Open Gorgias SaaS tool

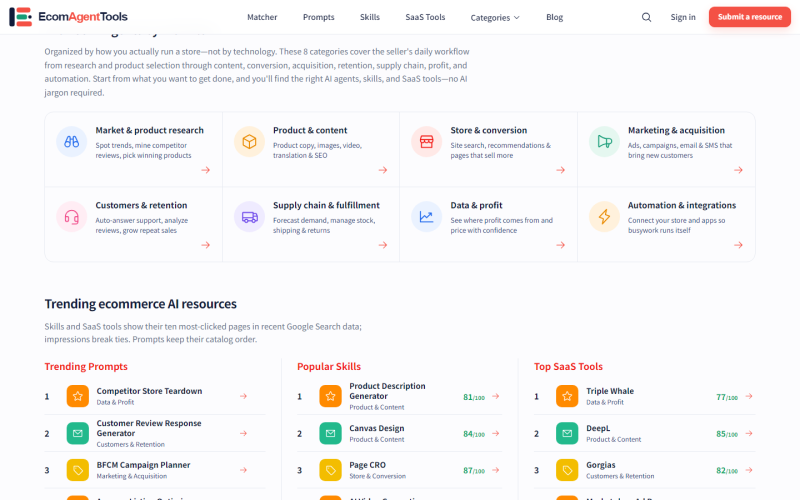[x=601, y=465]
